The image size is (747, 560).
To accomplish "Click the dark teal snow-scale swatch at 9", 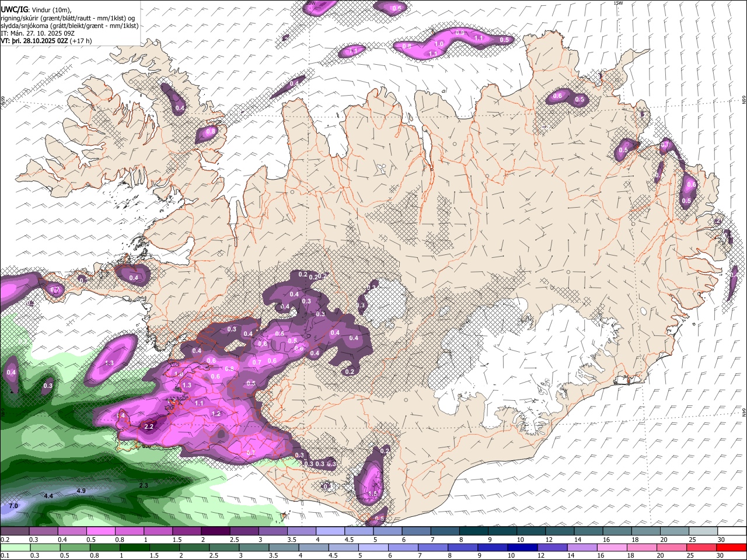I will tap(502, 531).
